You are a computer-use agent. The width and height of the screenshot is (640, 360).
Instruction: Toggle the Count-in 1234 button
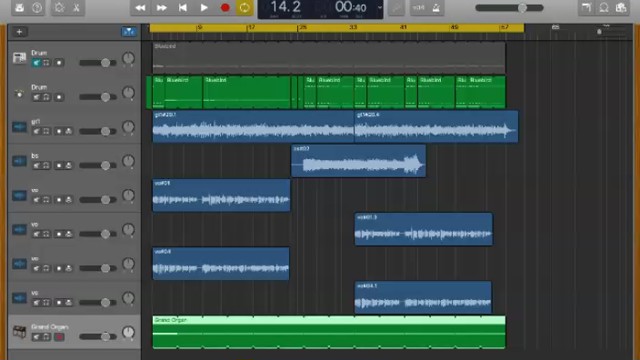pos(418,8)
